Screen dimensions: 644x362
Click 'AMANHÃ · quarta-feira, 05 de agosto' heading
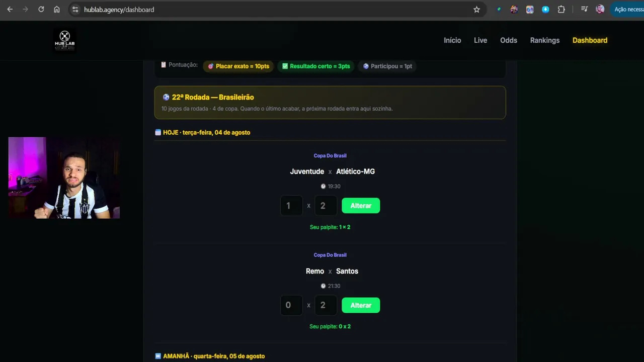(214, 356)
